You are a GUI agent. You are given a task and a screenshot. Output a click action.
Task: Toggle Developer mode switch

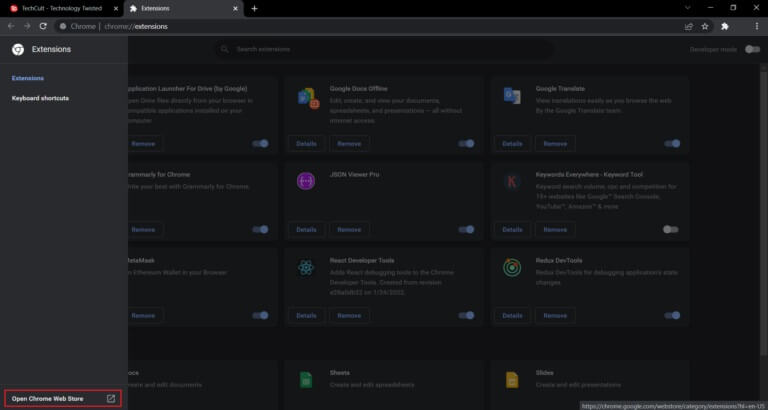click(752, 49)
